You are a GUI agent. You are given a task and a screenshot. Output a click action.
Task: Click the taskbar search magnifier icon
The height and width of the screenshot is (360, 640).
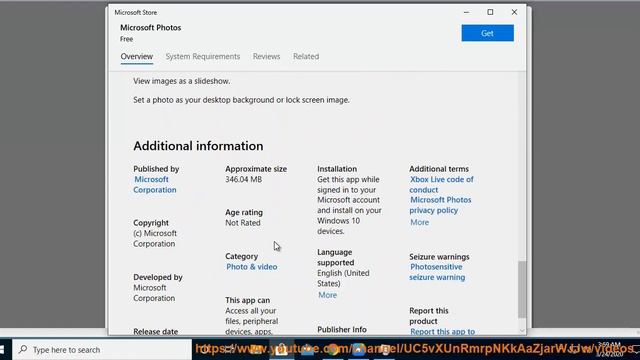coord(23,349)
